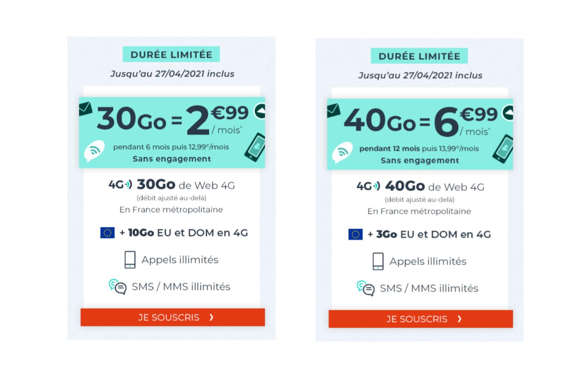This screenshot has width=588, height=381.
Task: Click the envelope icon on 30Go banner
Action: click(86, 108)
